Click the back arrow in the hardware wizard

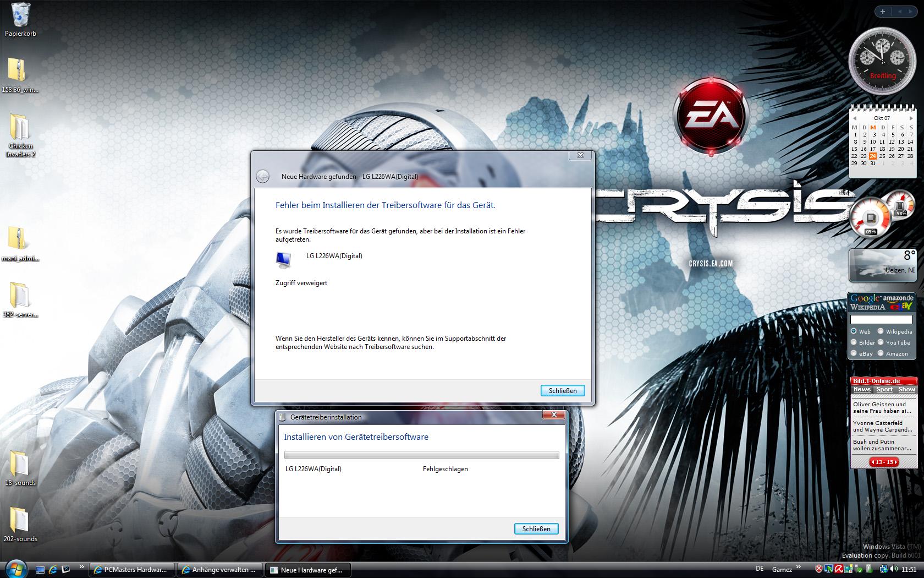click(262, 176)
